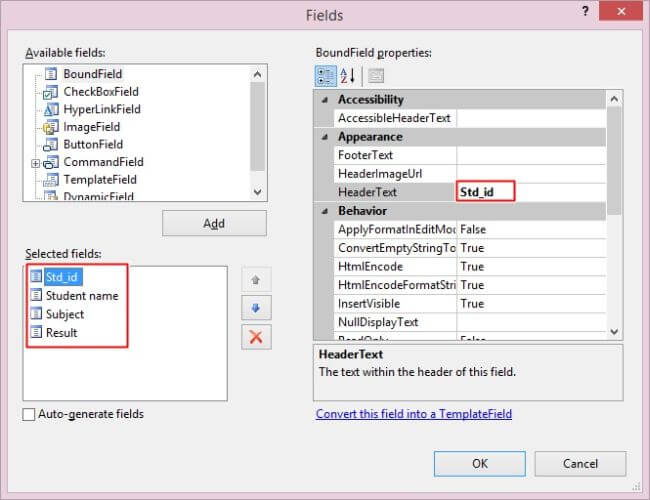The height and width of the screenshot is (500, 650).
Task: Select HyperLinkField in available fields
Action: point(102,109)
